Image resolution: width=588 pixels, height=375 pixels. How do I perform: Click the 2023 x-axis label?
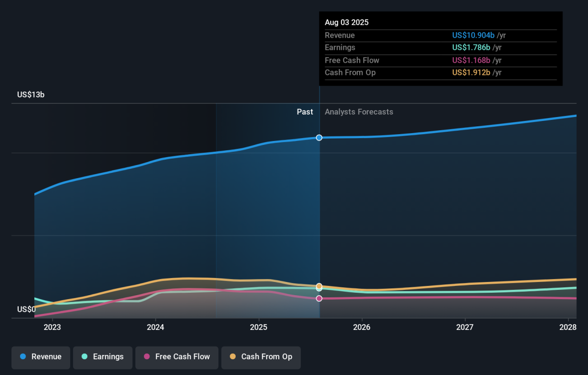click(x=52, y=327)
